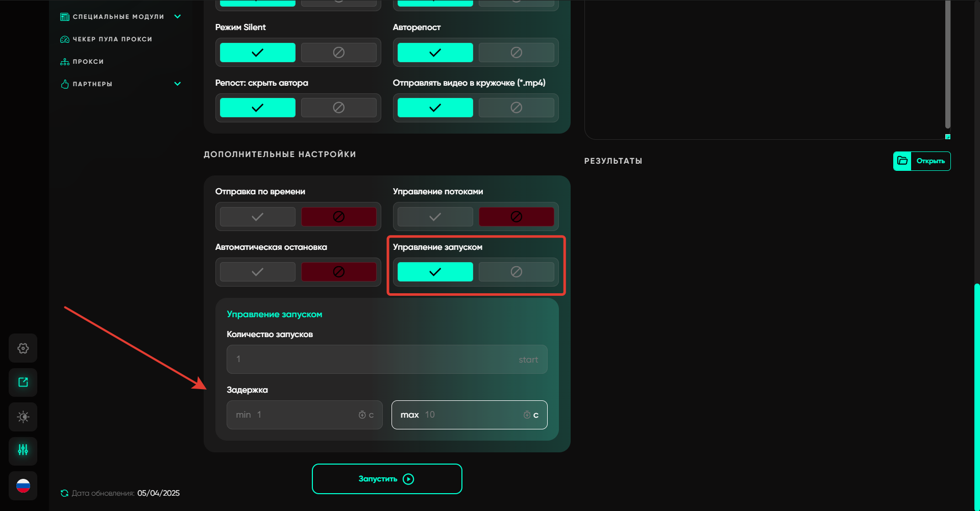This screenshot has height=511, width=980.
Task: Click the external link icon in sidebar
Action: 23,382
